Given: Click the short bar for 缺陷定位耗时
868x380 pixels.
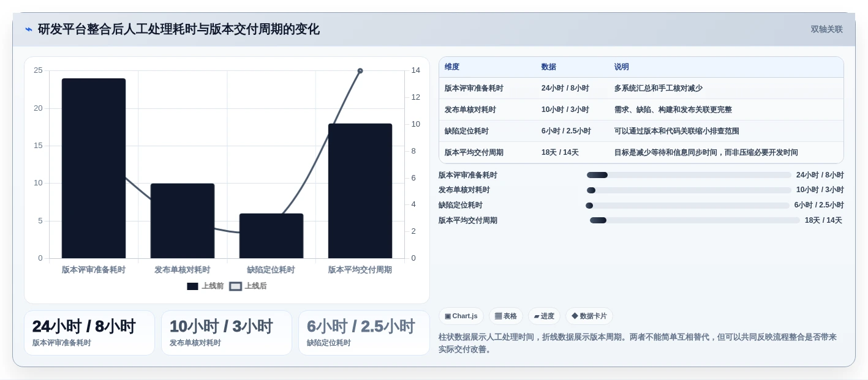Looking at the screenshot, I should (271, 236).
